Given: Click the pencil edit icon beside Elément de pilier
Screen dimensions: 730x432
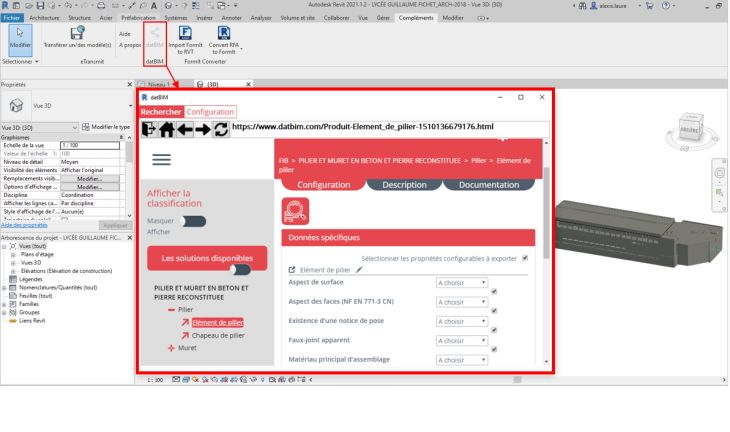Looking at the screenshot, I should (359, 270).
